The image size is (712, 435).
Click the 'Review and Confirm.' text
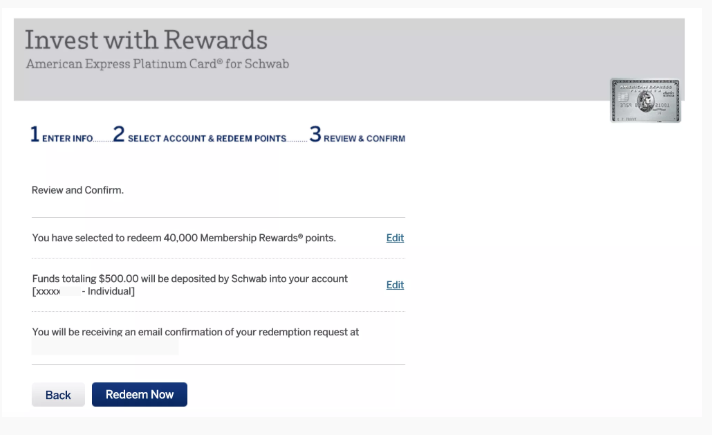[x=77, y=190]
